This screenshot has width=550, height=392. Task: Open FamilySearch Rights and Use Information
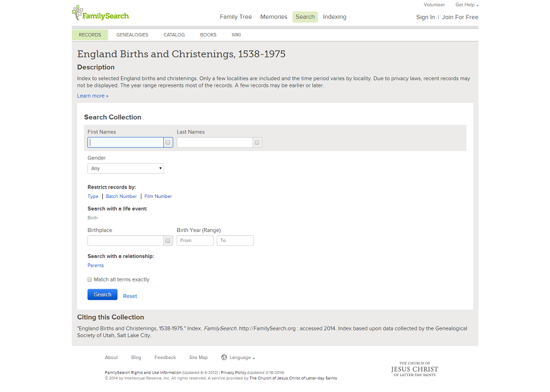(x=143, y=373)
